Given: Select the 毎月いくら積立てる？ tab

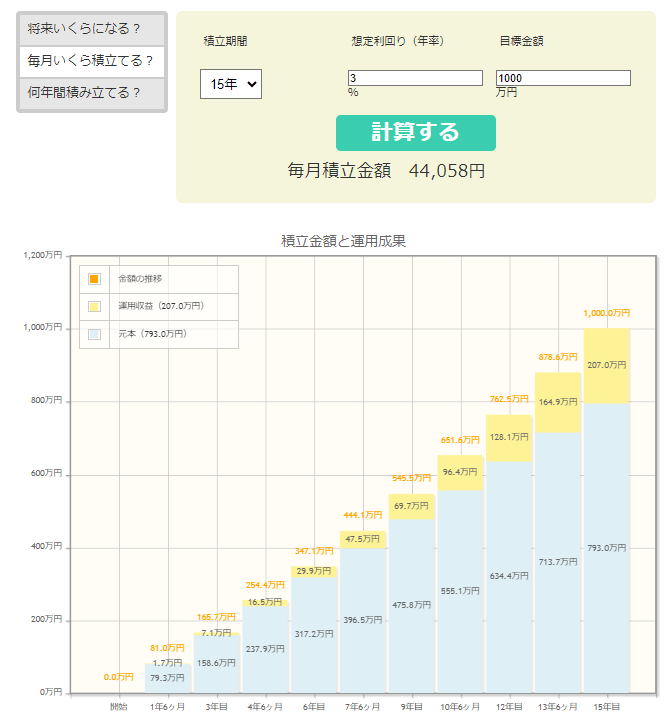Looking at the screenshot, I should (x=91, y=61).
